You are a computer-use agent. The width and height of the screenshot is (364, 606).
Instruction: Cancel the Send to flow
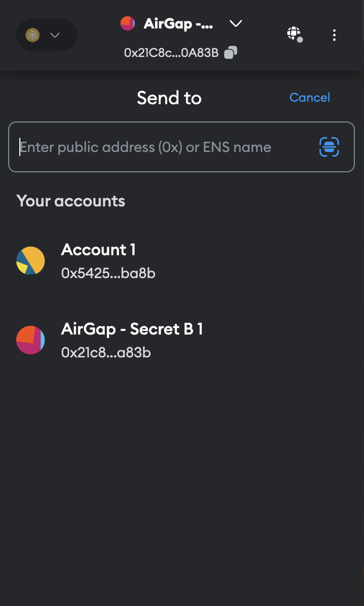(x=310, y=98)
